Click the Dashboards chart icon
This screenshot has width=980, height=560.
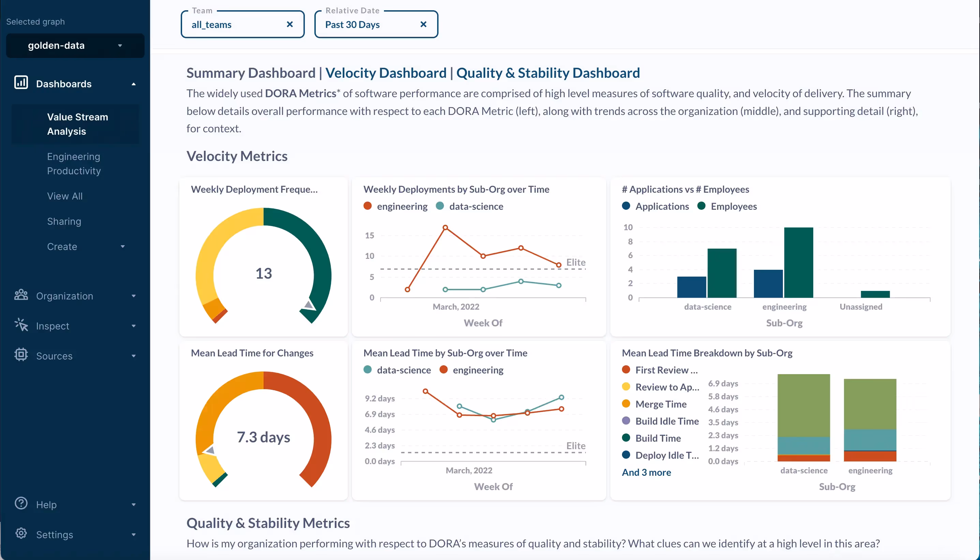[x=21, y=83]
